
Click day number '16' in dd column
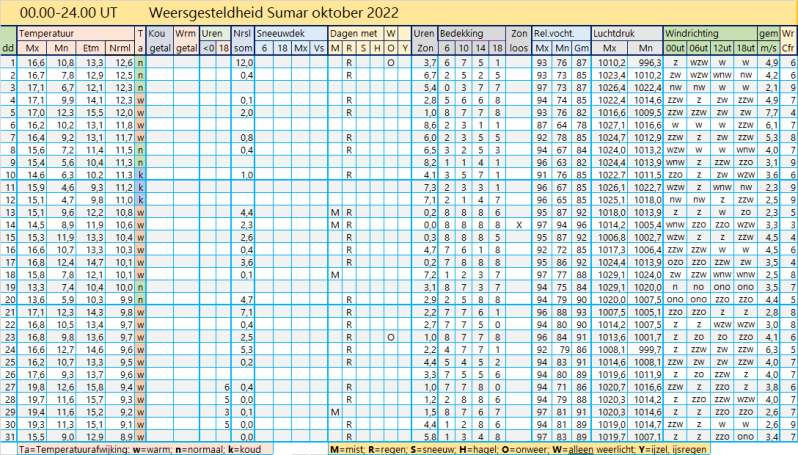point(10,250)
